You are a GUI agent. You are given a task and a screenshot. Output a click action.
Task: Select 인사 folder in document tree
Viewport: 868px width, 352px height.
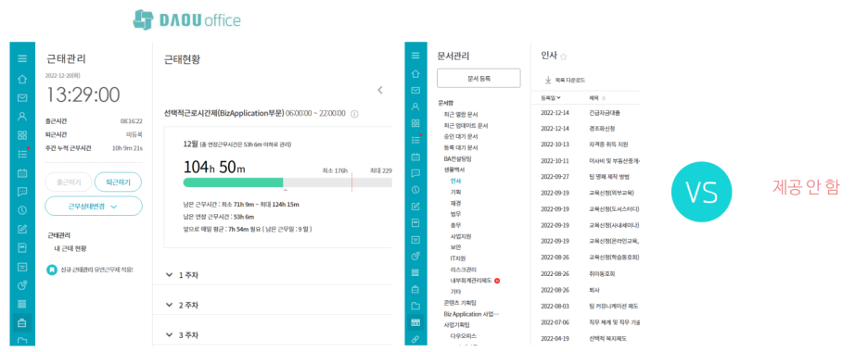455,181
